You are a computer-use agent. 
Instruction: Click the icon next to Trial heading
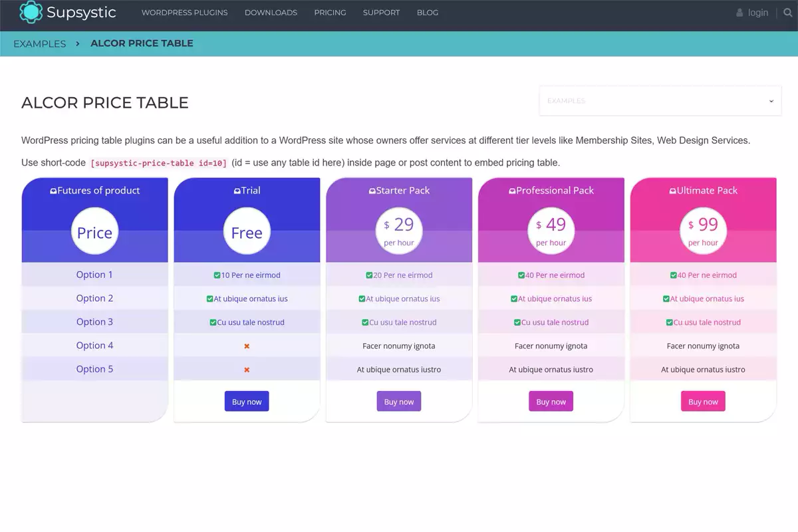237,191
